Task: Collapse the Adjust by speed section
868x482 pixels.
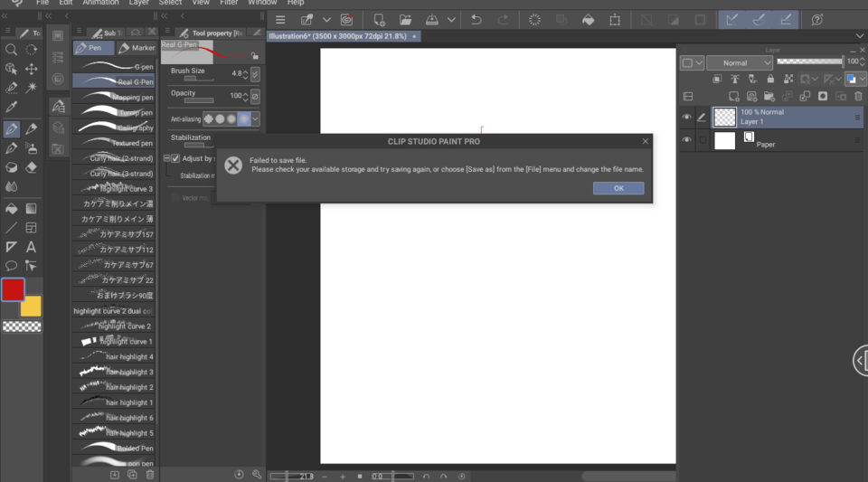Action: click(x=166, y=158)
